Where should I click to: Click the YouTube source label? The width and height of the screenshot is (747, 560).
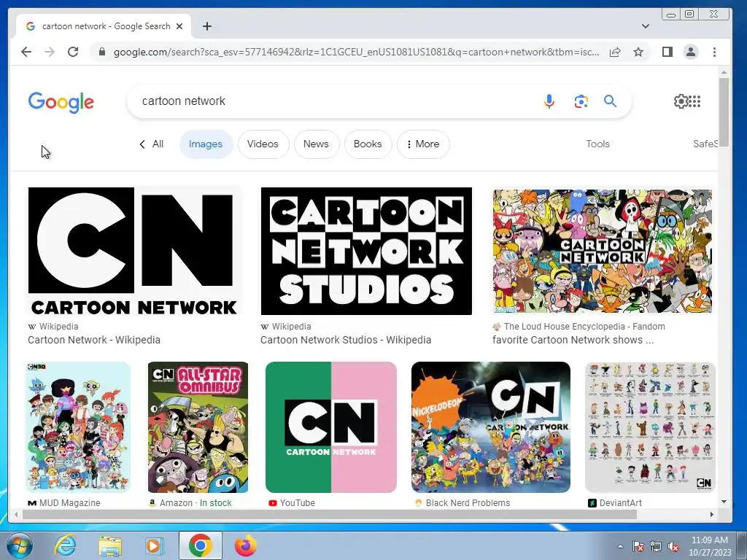(x=298, y=503)
